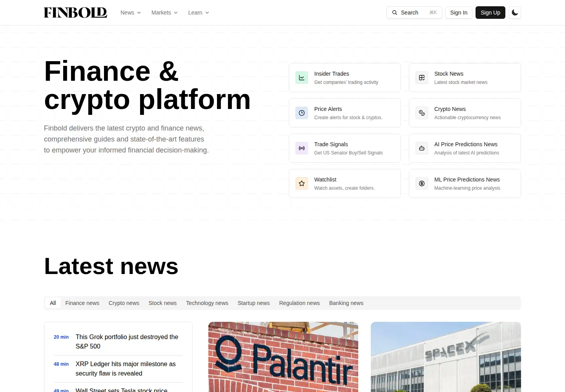Click the Crypto News coins icon
This screenshot has height=392, width=565.
(422, 113)
